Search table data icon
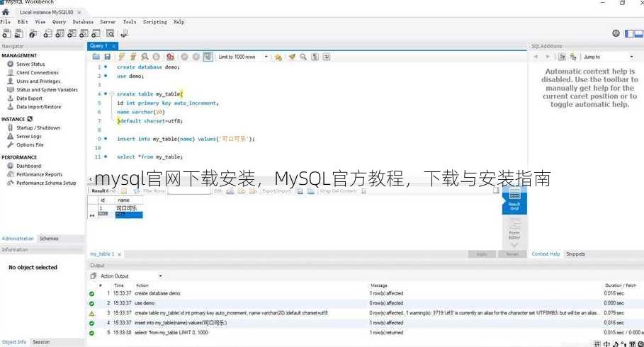The image size is (644, 347). (x=111, y=34)
